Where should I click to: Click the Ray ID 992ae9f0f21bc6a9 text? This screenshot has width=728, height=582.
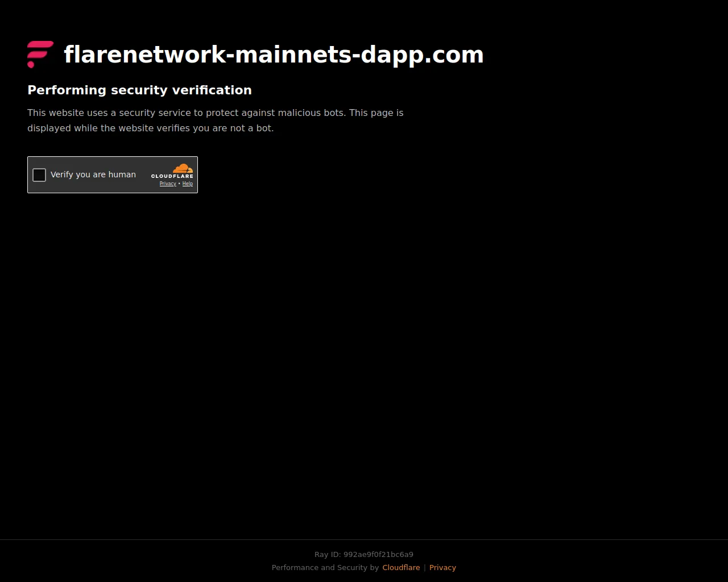point(364,554)
